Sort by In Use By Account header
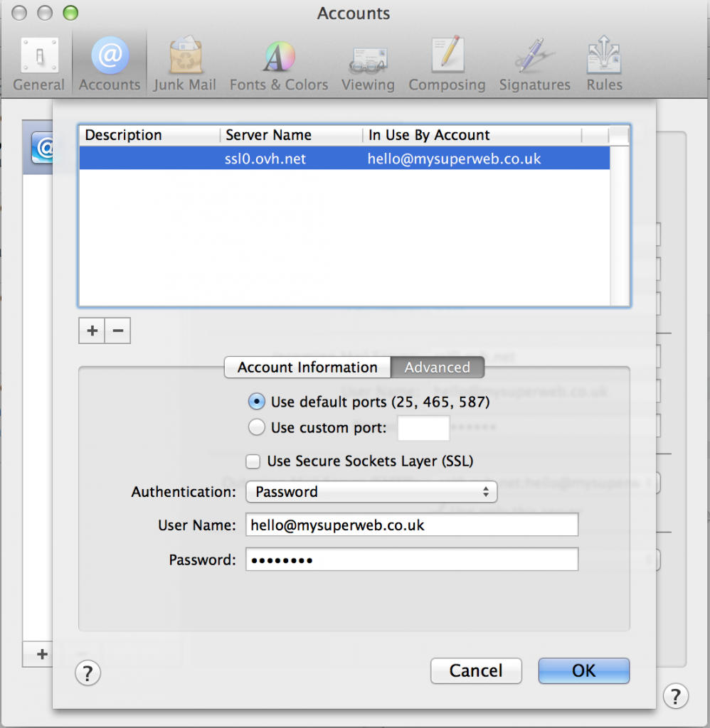The width and height of the screenshot is (710, 728). [x=472, y=134]
